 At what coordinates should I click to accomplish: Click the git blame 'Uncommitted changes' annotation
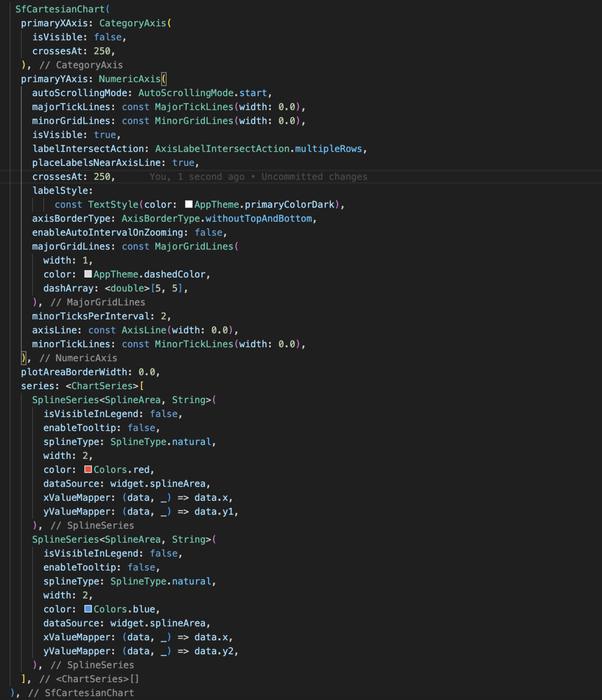coord(314,177)
